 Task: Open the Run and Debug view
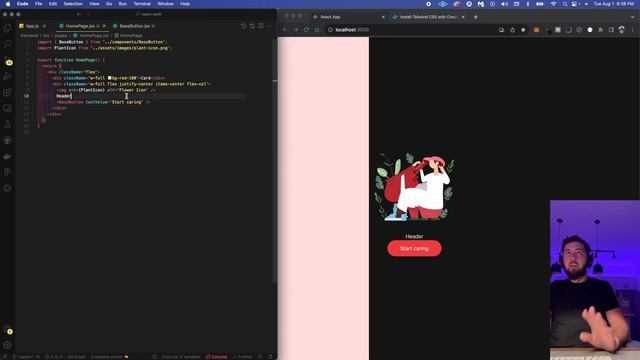tap(7, 76)
